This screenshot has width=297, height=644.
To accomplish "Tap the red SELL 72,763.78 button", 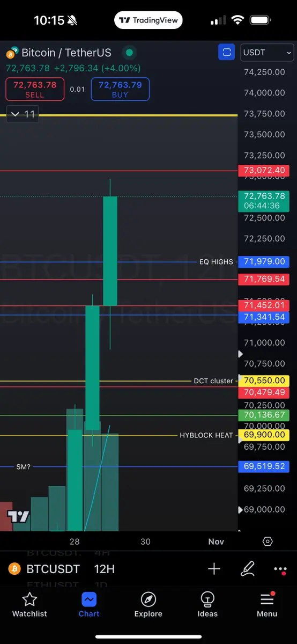I will tap(35, 89).
